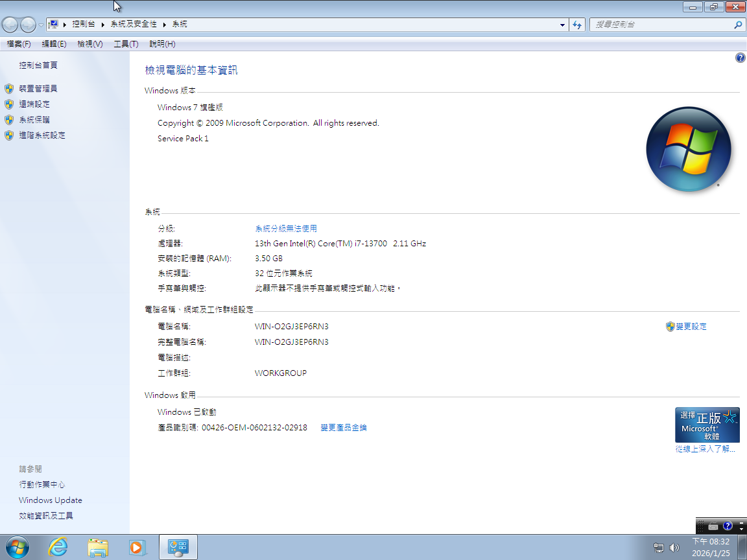This screenshot has height=560, width=747.
Task: Click the refresh icon next to the address bar
Action: click(577, 24)
